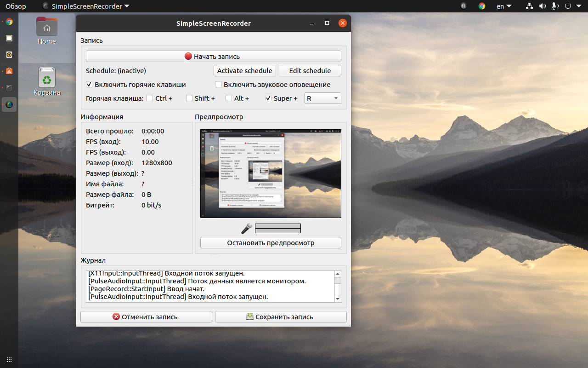Disable the 'Включить горячие клавиши' checkbox
The height and width of the screenshot is (368, 588).
tap(89, 85)
